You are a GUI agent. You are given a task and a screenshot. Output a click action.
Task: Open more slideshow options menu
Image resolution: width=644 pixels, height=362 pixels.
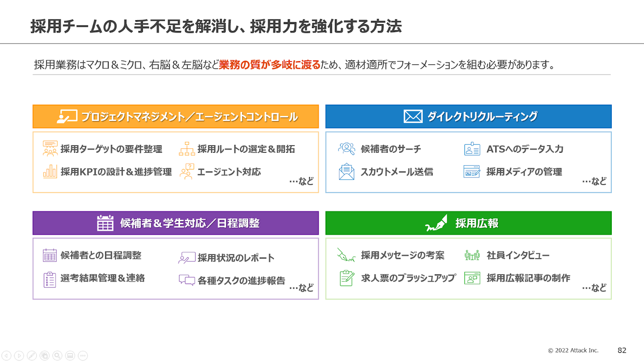pyautogui.click(x=83, y=356)
